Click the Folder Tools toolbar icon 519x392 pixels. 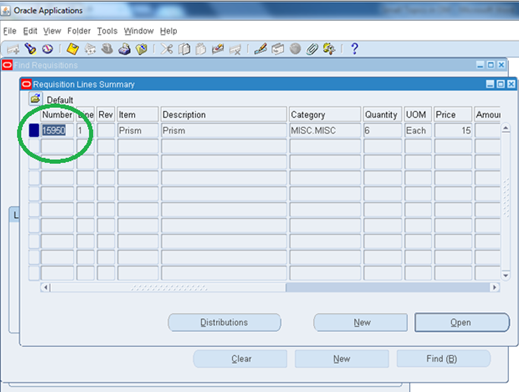329,49
